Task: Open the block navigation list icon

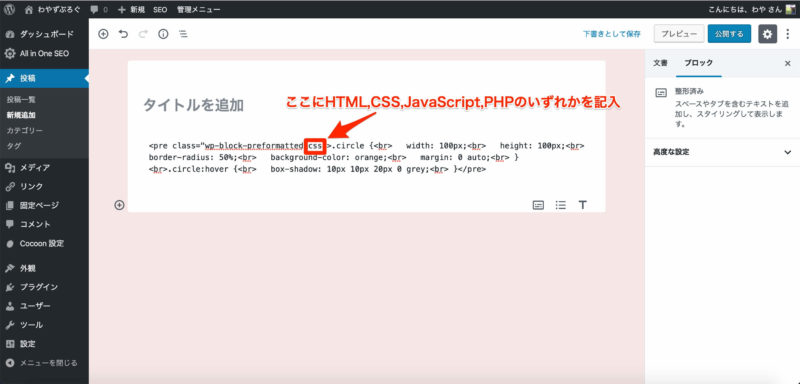Action: point(183,34)
